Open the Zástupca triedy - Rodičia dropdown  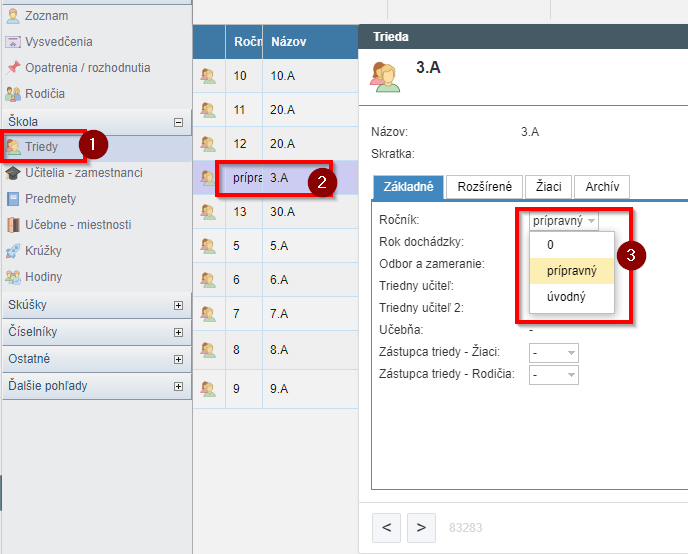pyautogui.click(x=555, y=374)
